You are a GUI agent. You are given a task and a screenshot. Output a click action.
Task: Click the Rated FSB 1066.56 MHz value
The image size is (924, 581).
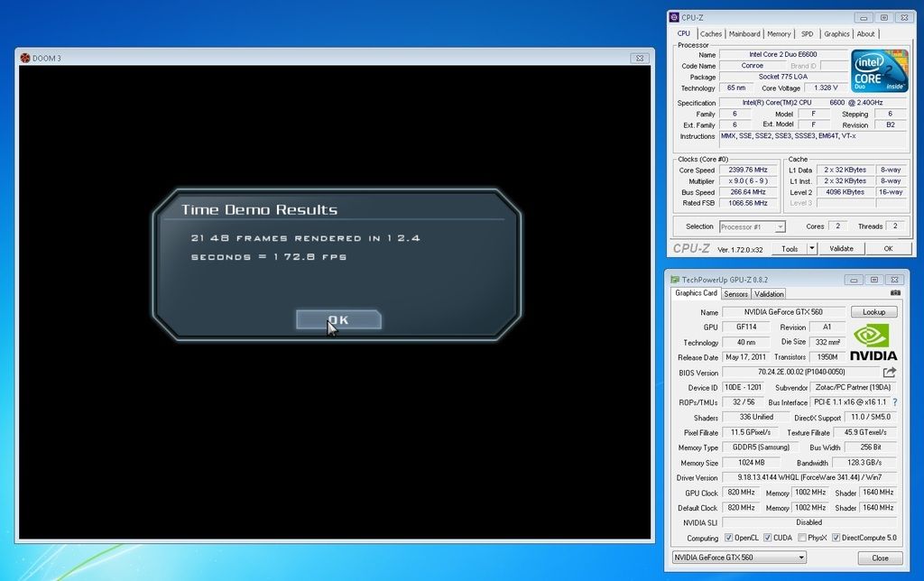(748, 203)
